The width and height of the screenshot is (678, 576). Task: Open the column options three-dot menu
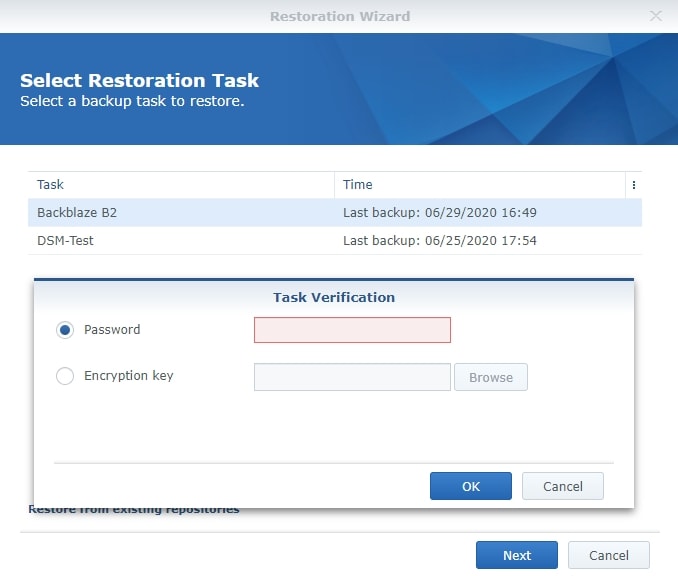point(633,185)
